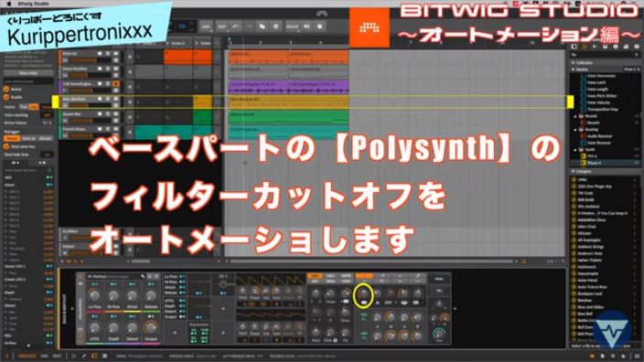
Task: Select Note Harmonizer in the device tree
Action: (x=601, y=76)
